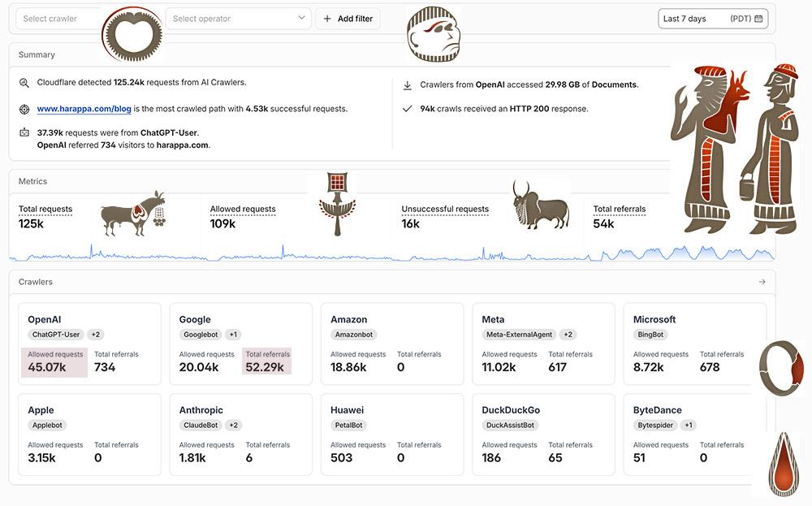812x506 pixels.
Task: Open the OpenAI crawler card title
Action: 45,319
